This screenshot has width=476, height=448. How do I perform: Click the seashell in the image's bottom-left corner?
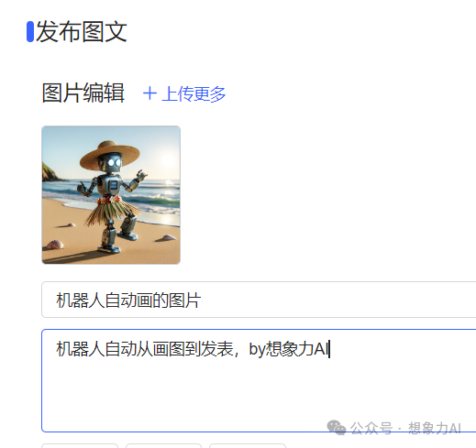point(55,245)
